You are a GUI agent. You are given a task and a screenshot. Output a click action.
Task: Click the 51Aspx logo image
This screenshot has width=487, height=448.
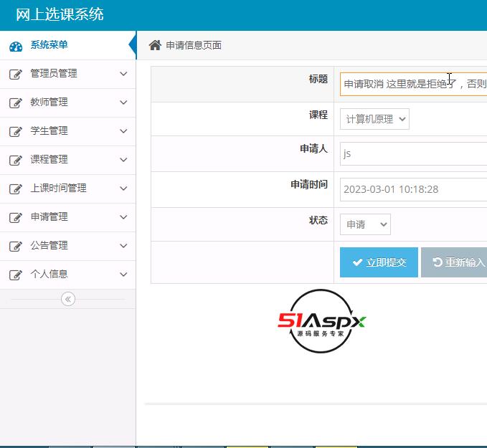click(x=322, y=321)
